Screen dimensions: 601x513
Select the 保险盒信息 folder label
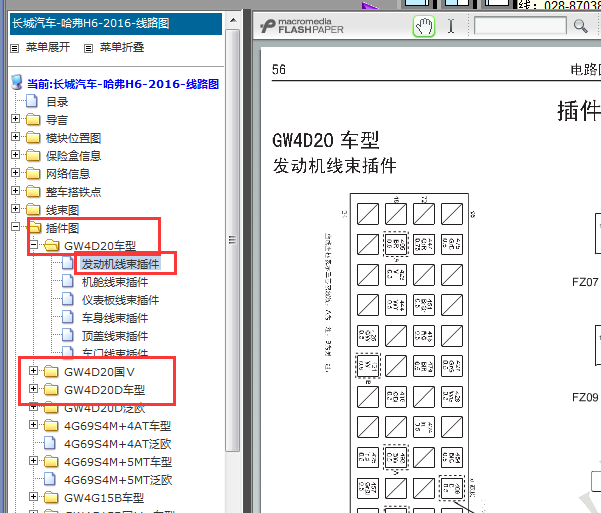[x=74, y=156]
